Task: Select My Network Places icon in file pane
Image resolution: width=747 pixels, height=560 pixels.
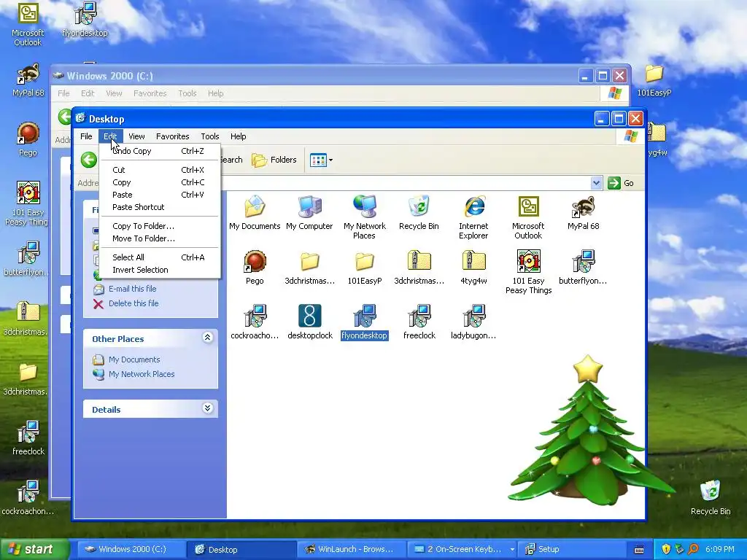Action: [365, 217]
